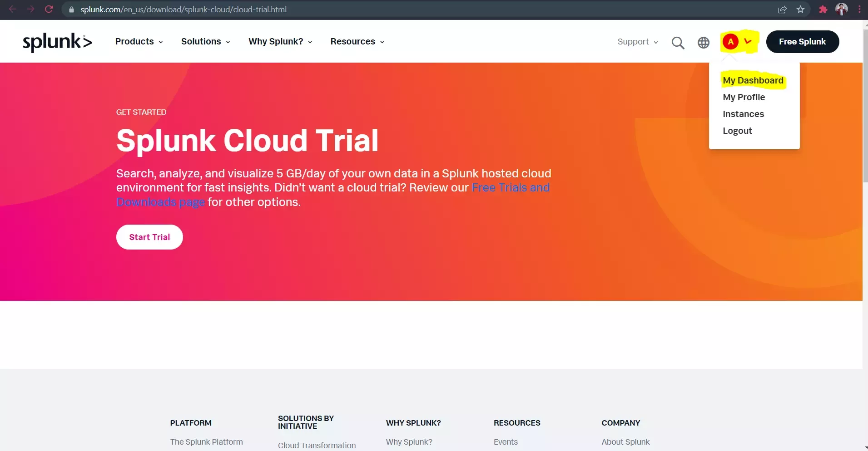This screenshot has height=451, width=868.
Task: Open the browser extensions puzzle icon
Action: (823, 10)
